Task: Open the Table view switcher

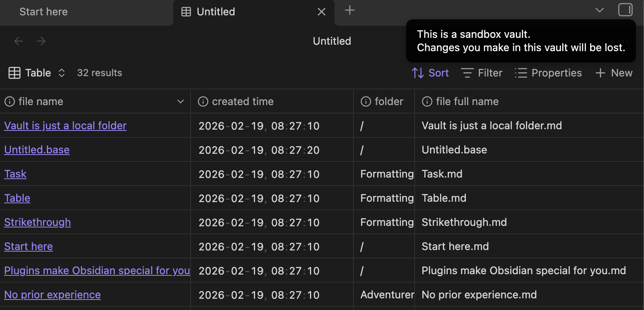Action: (x=37, y=73)
